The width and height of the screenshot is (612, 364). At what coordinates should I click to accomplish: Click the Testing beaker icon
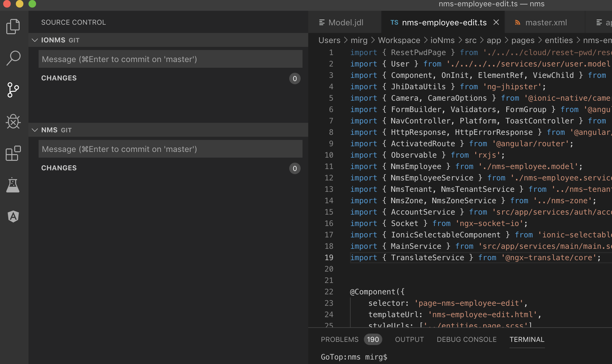[x=13, y=185]
